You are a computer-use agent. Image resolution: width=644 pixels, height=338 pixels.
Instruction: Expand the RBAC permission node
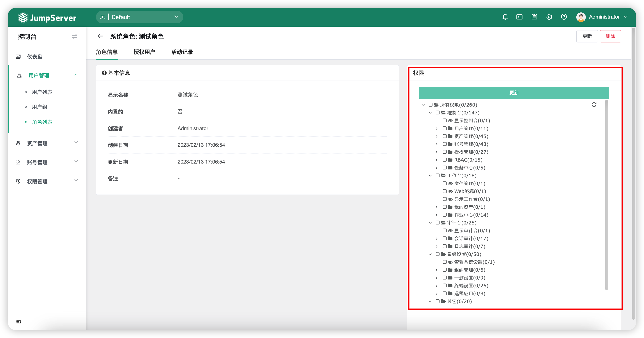[x=437, y=160]
